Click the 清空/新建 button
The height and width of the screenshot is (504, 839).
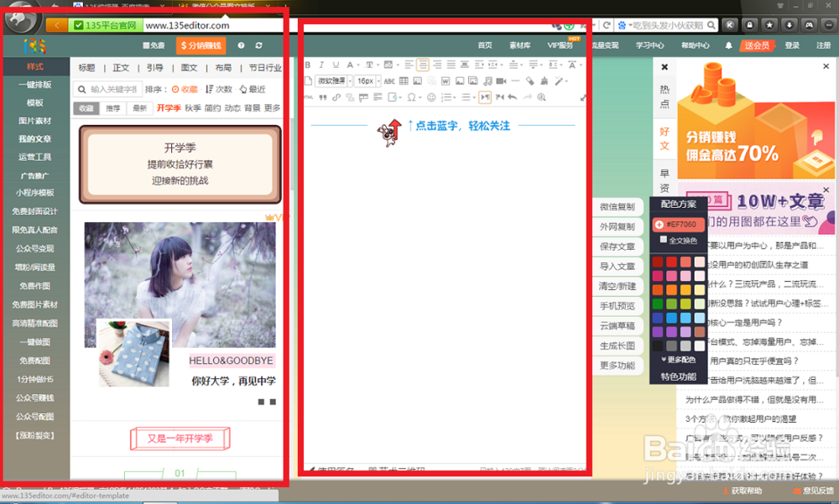point(618,286)
